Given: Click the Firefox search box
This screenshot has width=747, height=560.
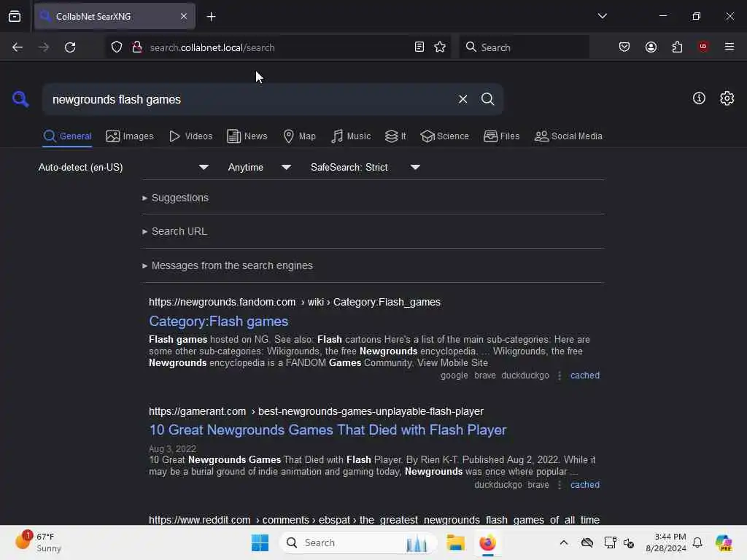Looking at the screenshot, I should [524, 47].
